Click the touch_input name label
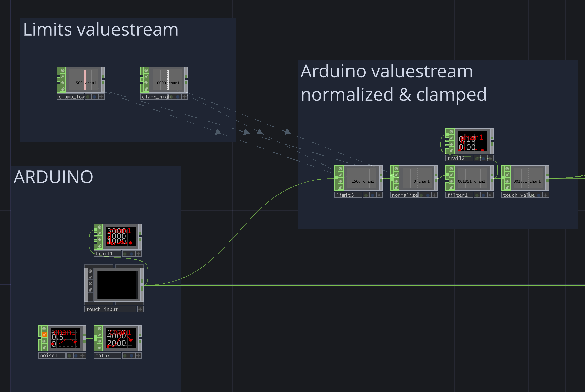Screen dimensions: 585x392 point(110,309)
